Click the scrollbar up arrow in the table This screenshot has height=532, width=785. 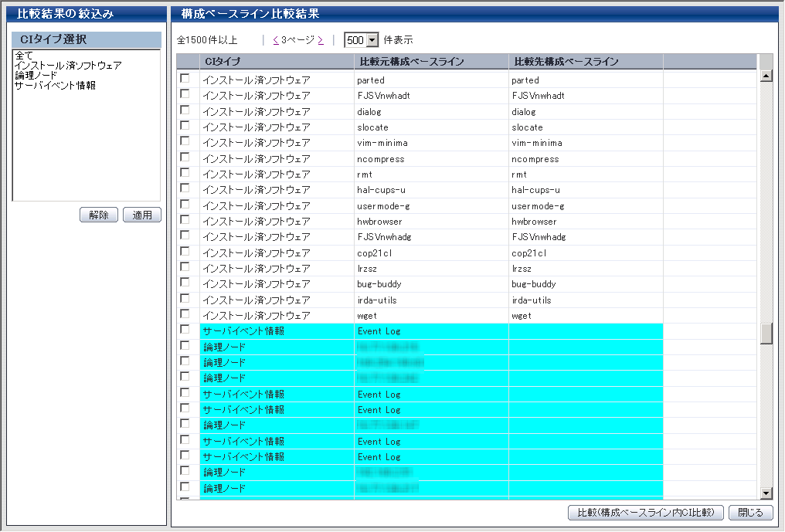point(766,76)
